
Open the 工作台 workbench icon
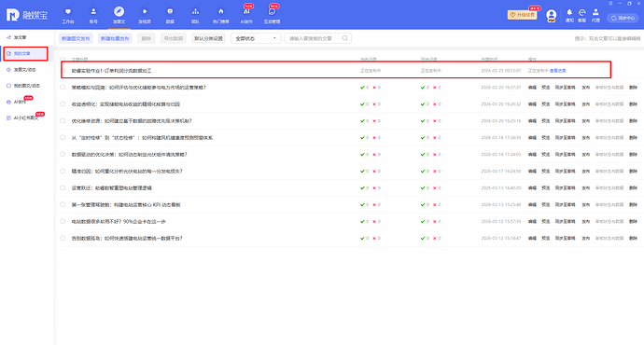click(68, 12)
